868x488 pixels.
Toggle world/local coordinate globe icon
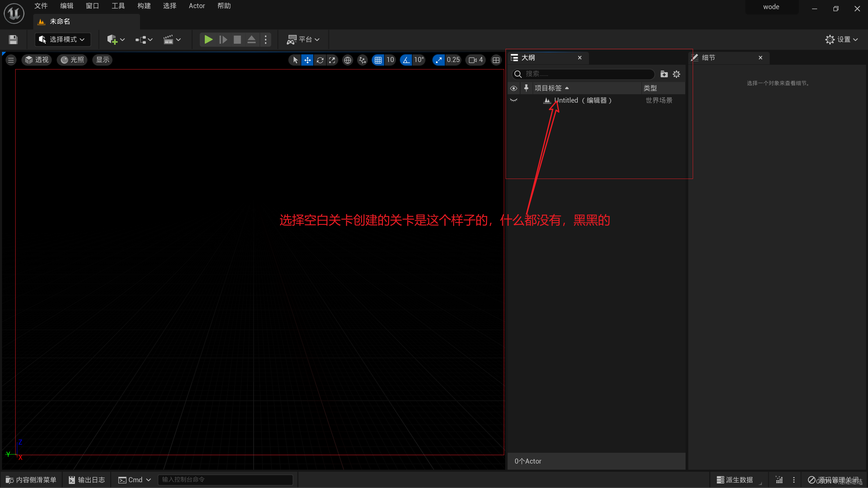[x=348, y=60]
